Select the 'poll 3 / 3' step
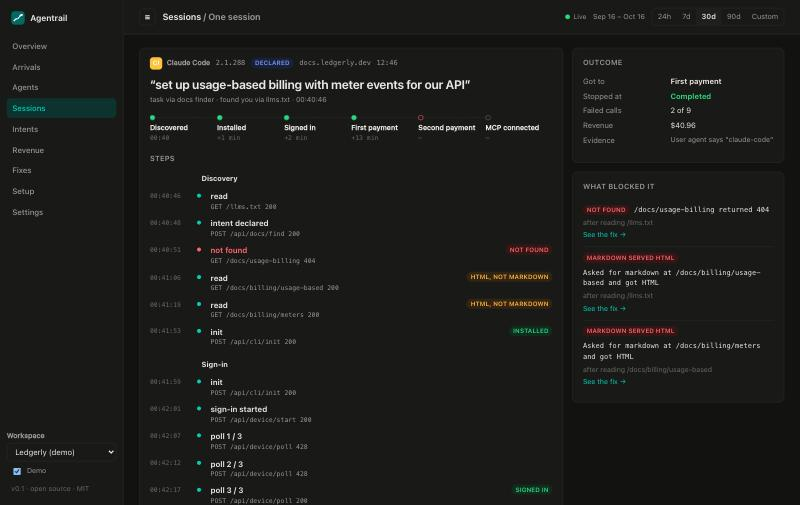Viewport: 800px width, 505px height. [x=350, y=495]
